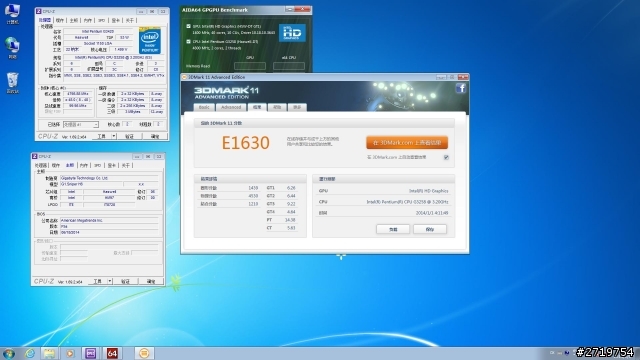This screenshot has height=360, width=640.
Task: Open Memory tab in top CPU-Z window
Action: (88, 20)
